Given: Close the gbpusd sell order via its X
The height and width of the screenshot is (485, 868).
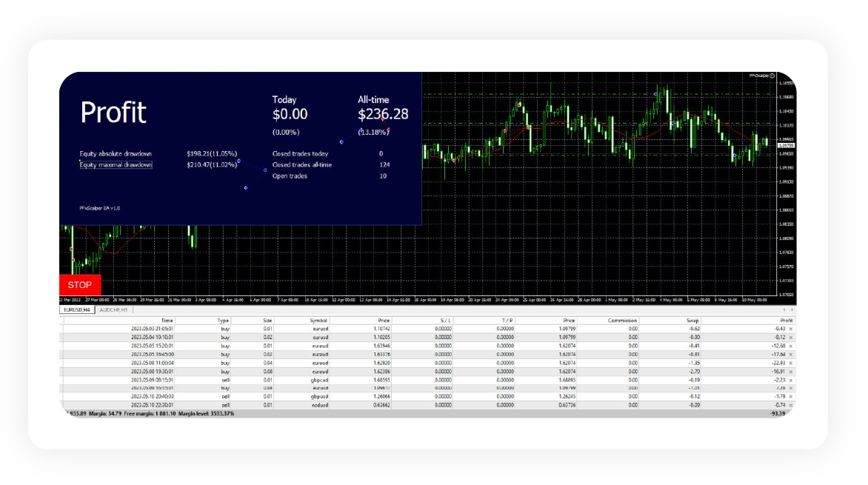Looking at the screenshot, I should [x=790, y=397].
